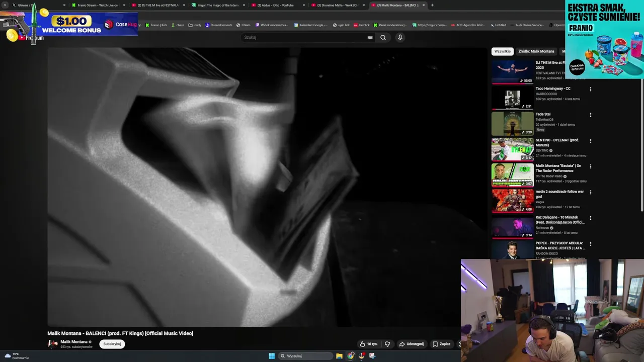Image resolution: width=644 pixels, height=362 pixels.
Task: Open options for POPEK PRZYGODY ABDULA video
Action: click(x=590, y=244)
